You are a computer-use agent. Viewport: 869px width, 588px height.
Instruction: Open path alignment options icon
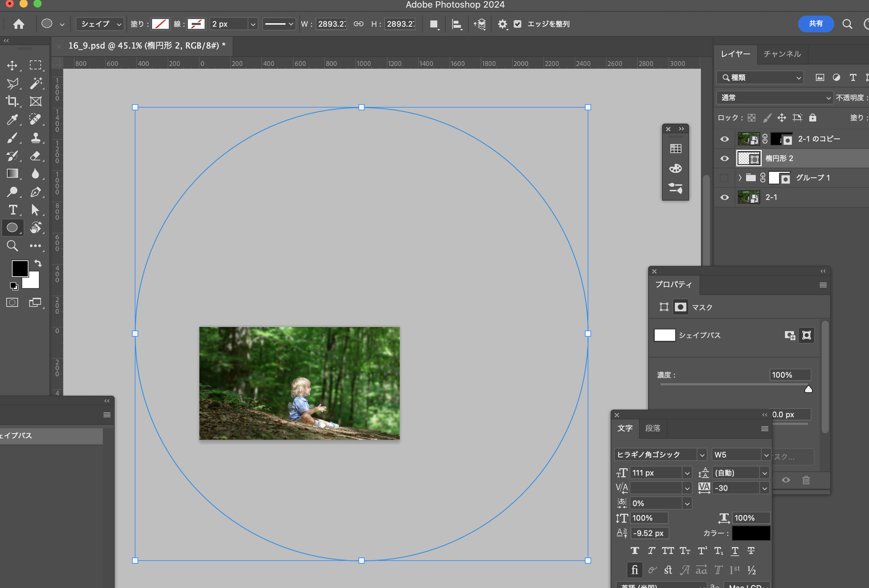457,24
